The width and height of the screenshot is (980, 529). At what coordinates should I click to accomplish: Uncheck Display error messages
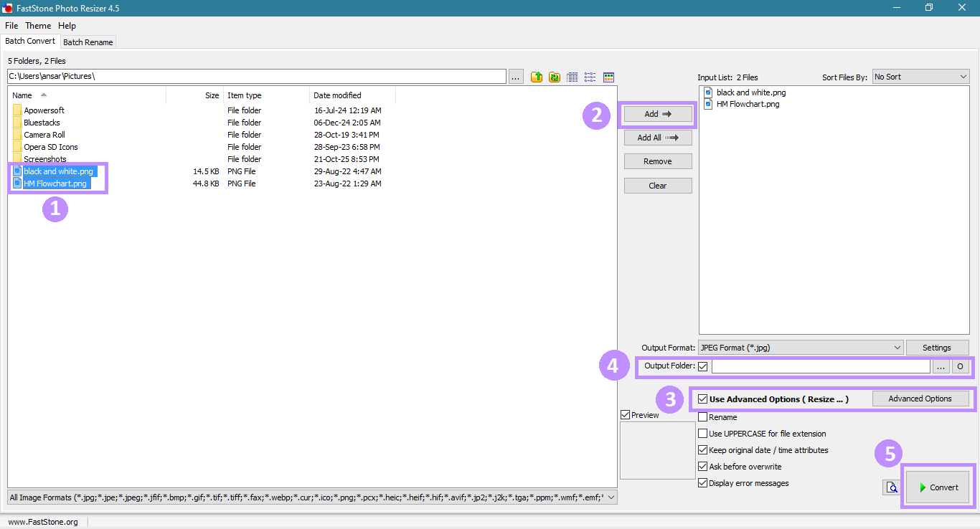pyautogui.click(x=702, y=483)
